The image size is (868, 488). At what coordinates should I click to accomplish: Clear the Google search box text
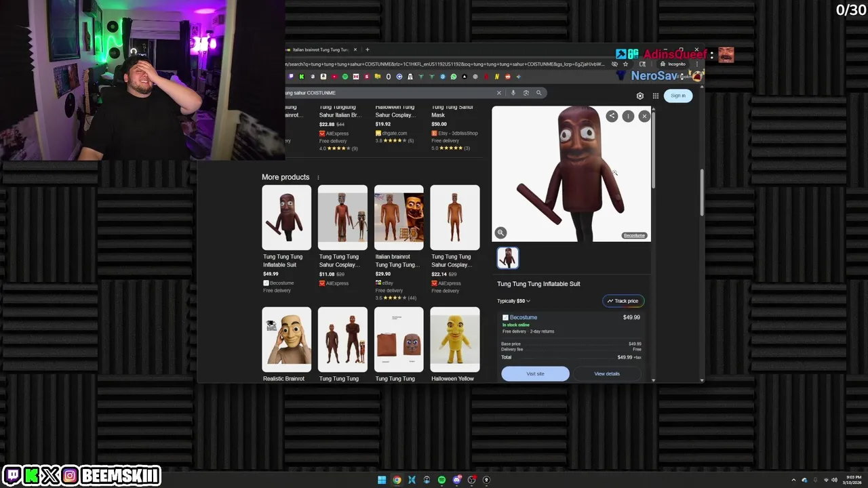click(x=499, y=93)
